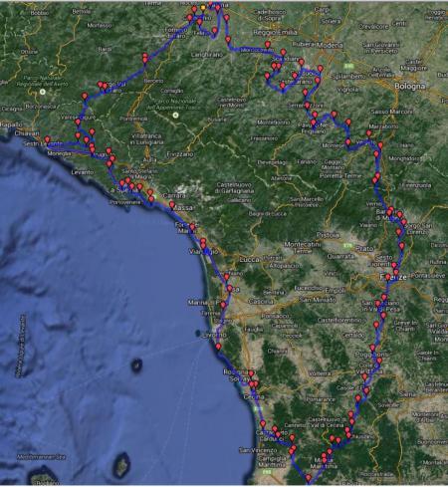The height and width of the screenshot is (487, 448).
Task: Click the white park circle near Parco Aveto
Action: [43, 92]
